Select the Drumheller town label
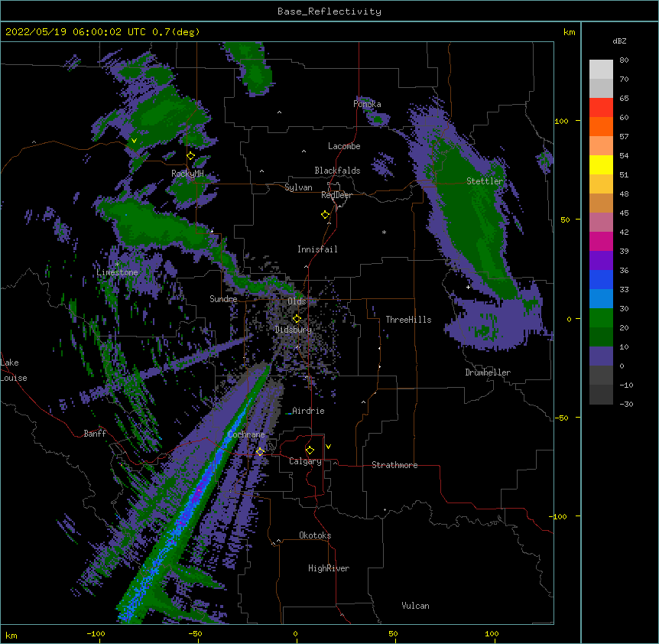This screenshot has height=644, width=659. [488, 372]
